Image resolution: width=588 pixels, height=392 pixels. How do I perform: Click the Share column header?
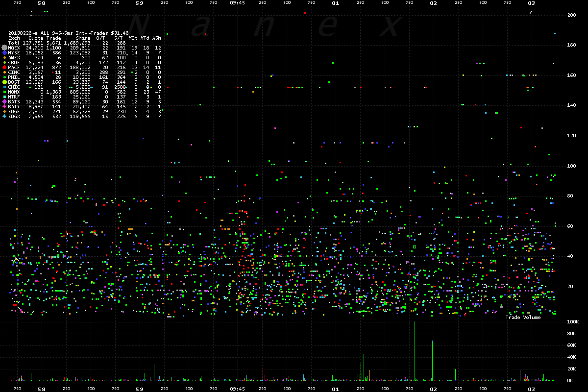[x=83, y=38]
